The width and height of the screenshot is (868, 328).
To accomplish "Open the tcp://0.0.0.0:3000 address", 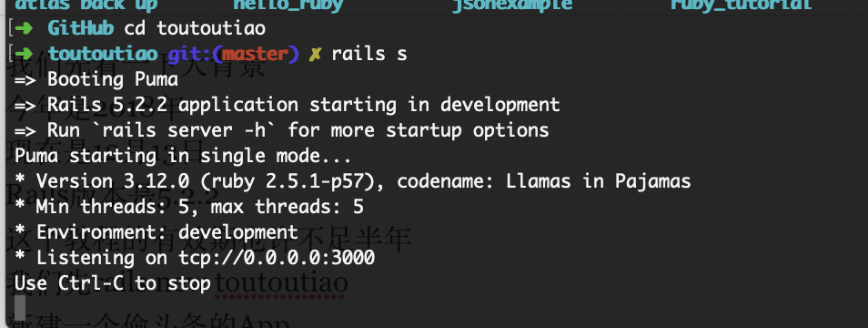I will click(x=277, y=258).
